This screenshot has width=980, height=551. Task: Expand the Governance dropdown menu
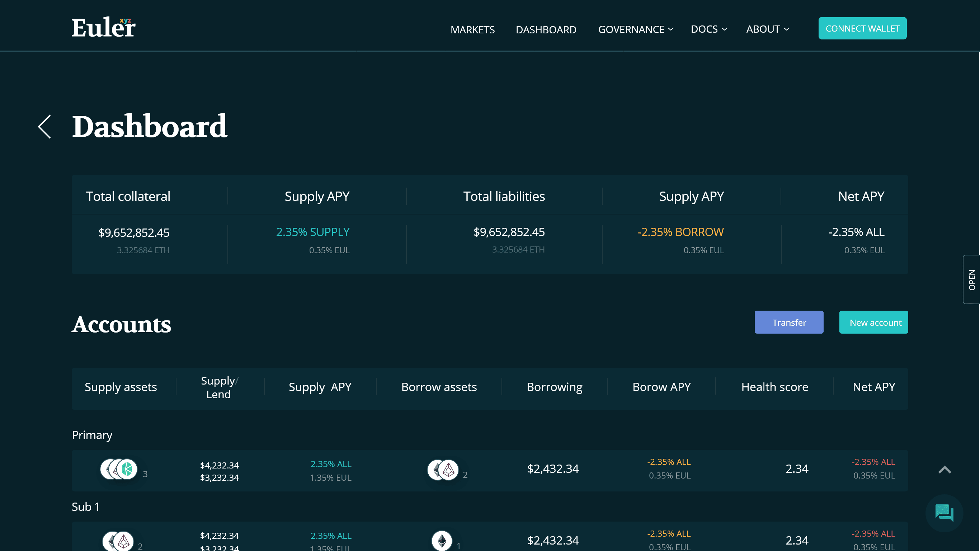pos(635,29)
